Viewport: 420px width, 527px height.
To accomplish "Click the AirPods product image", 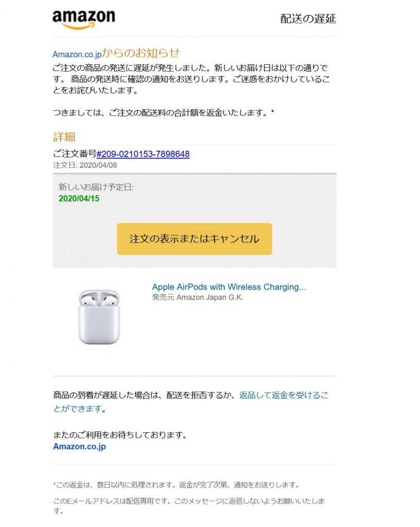I will coord(99,316).
